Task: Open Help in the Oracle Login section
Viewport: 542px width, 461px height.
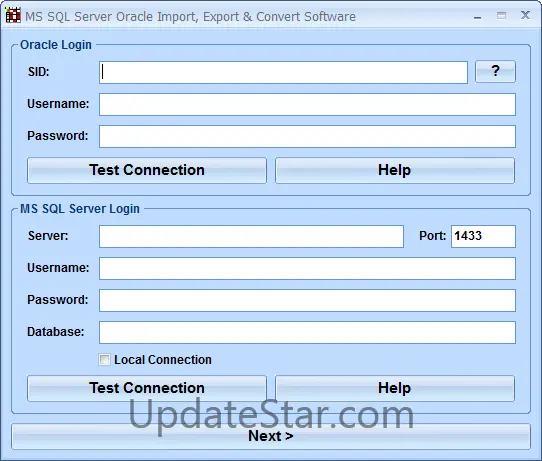Action: [x=395, y=170]
